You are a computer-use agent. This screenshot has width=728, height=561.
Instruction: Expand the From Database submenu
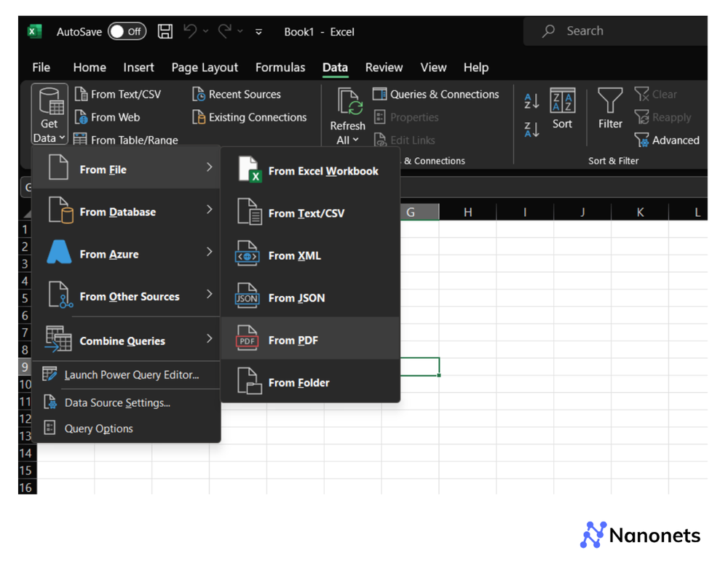[127, 212]
